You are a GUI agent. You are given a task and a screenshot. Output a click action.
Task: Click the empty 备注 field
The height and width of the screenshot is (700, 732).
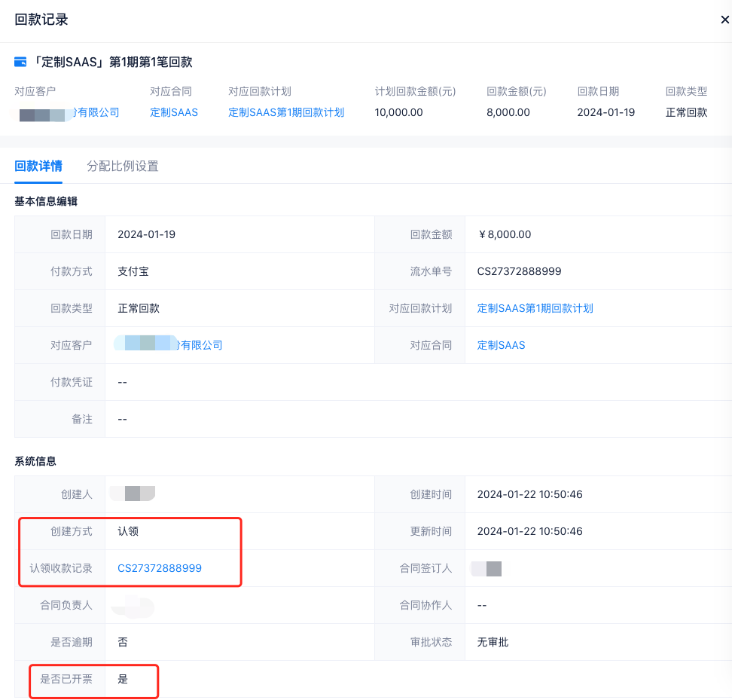(123, 420)
